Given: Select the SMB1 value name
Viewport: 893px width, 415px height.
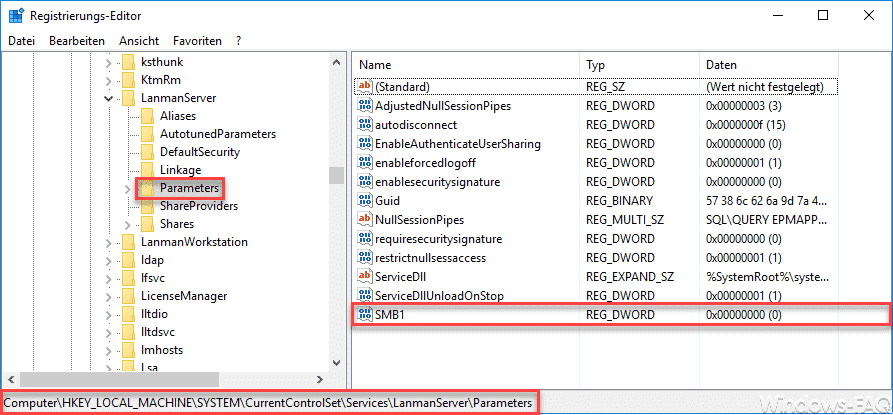Looking at the screenshot, I should coord(390,315).
